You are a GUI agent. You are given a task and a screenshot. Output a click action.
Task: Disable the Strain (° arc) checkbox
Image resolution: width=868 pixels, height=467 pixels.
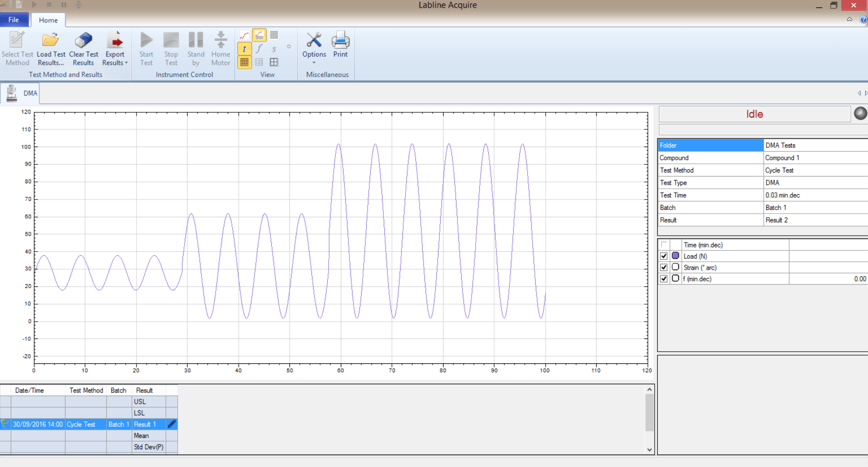664,267
